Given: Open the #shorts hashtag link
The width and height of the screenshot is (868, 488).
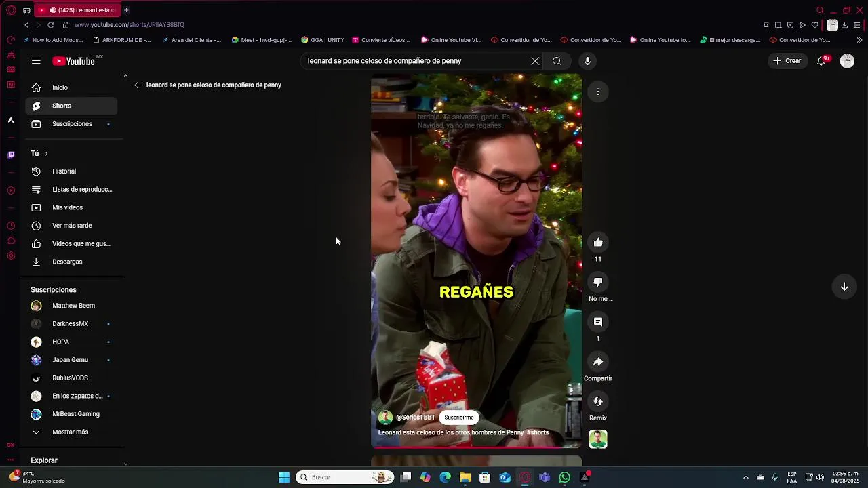Looking at the screenshot, I should [538, 433].
